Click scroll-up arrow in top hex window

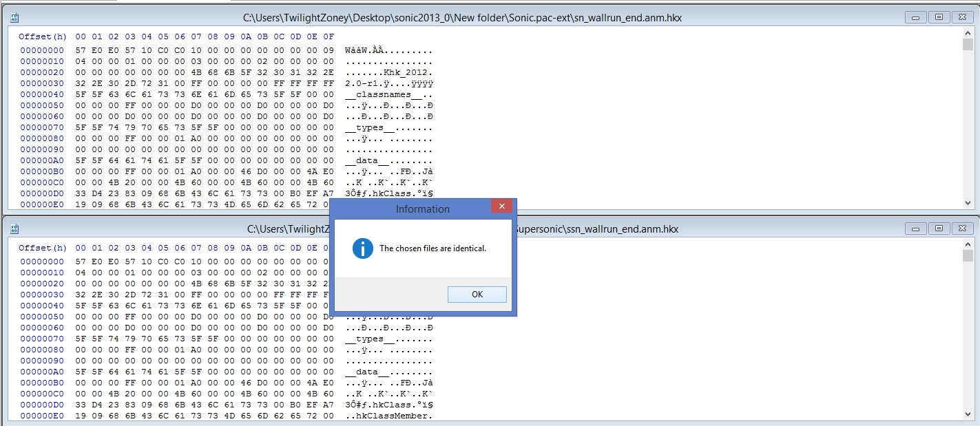click(x=968, y=34)
